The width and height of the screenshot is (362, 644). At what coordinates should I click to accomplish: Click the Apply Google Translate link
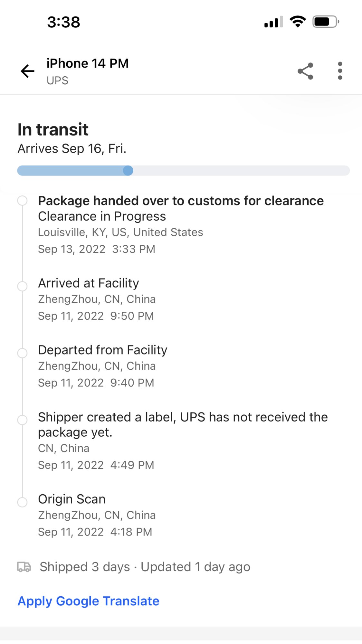(89, 601)
